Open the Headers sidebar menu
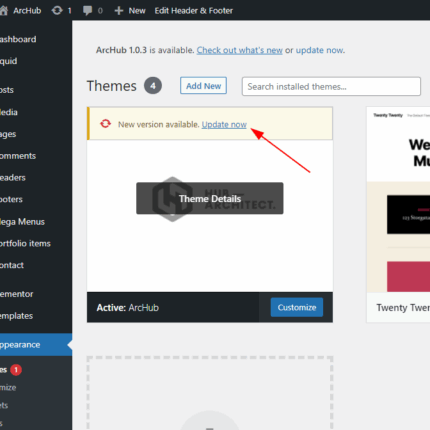This screenshot has width=430, height=430. 13,178
